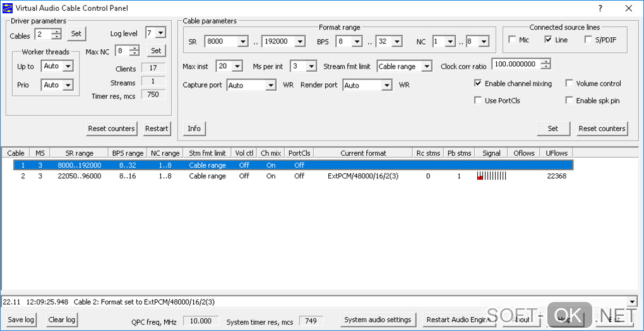Image resolution: width=644 pixels, height=331 pixels.
Task: Click the Restart driver button
Action: click(157, 129)
